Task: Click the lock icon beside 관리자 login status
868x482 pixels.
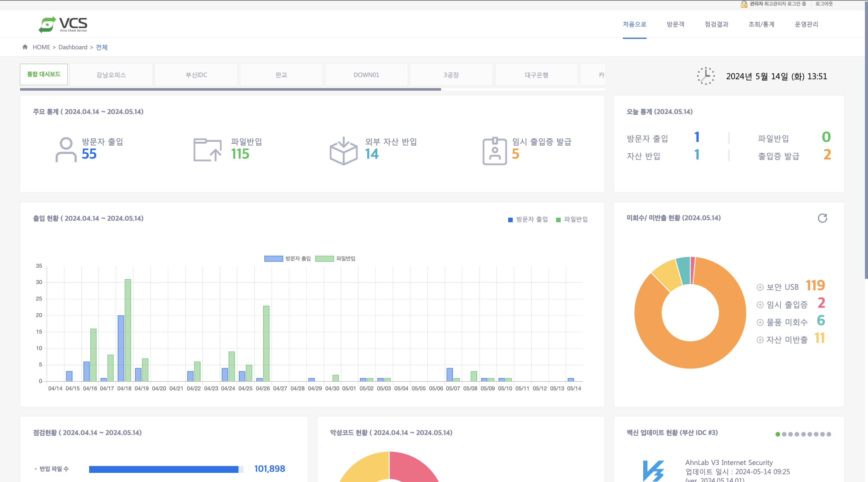Action: 744,4
